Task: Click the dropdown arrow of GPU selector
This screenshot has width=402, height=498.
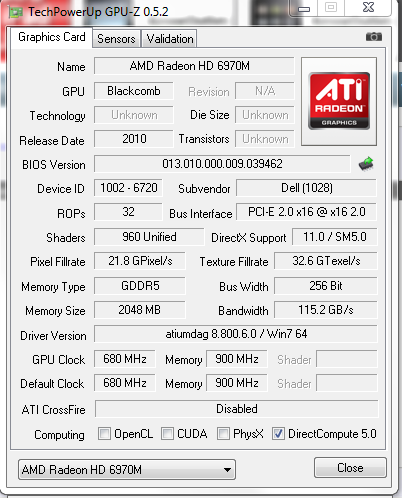Action: 227,470
